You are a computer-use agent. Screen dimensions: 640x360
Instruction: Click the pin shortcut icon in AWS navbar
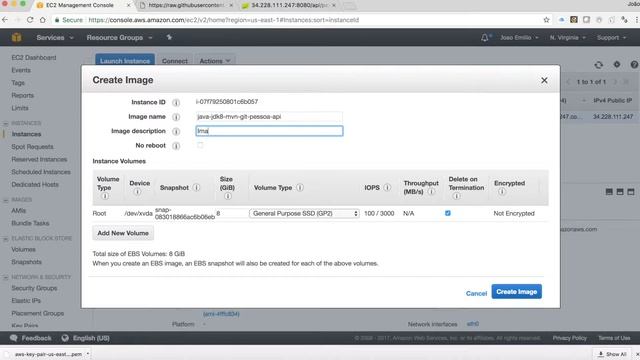click(x=169, y=38)
